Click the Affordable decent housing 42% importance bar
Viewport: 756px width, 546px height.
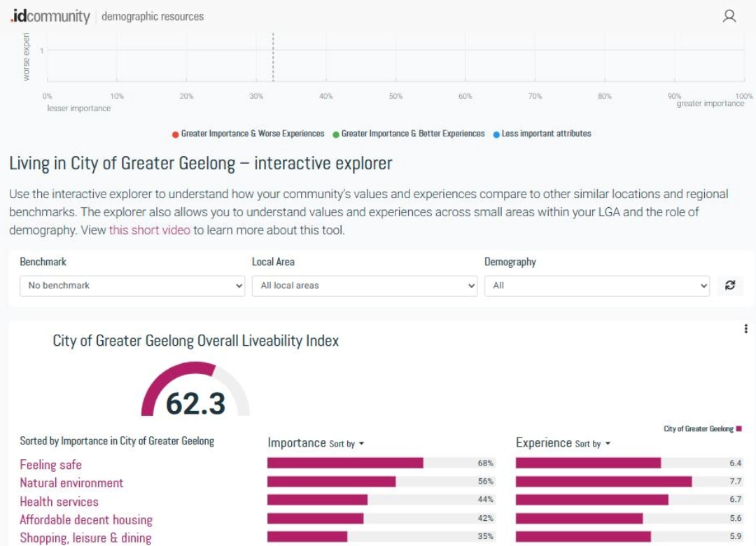(315, 519)
